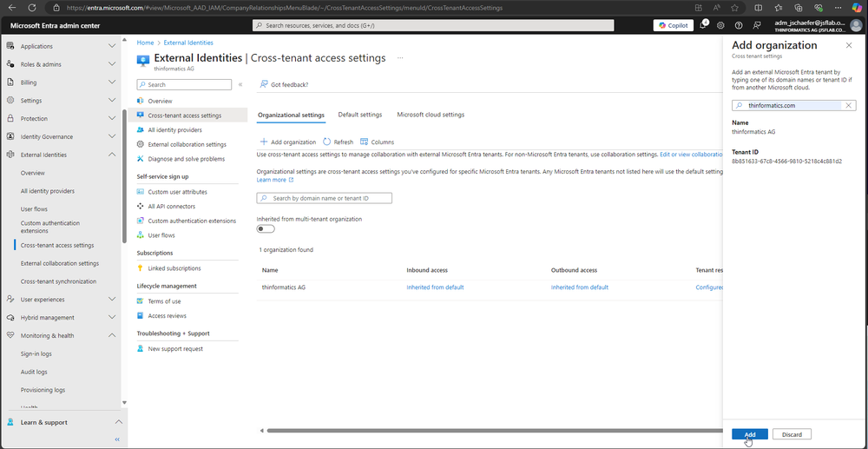This screenshot has width=868, height=449.
Task: Open the account avatar menu
Action: coord(856,25)
